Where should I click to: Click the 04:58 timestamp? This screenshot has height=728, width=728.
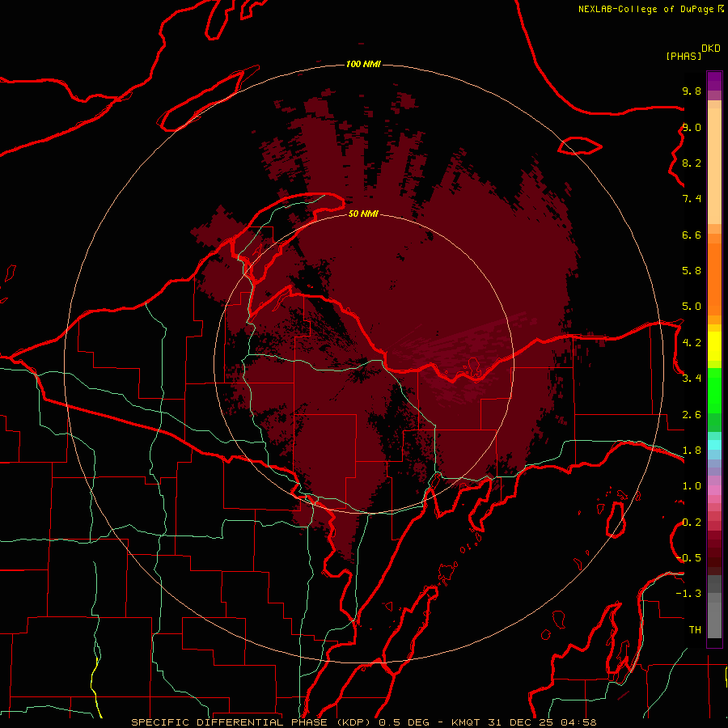(x=578, y=722)
